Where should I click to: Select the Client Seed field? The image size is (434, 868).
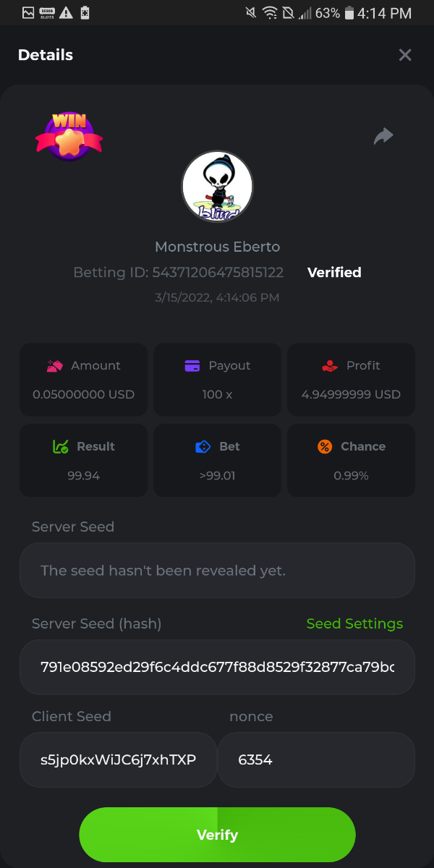[118, 759]
